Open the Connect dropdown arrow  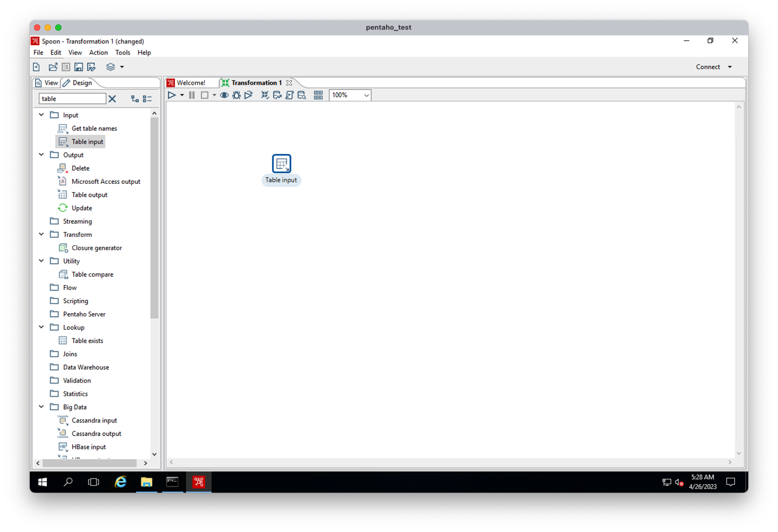pos(730,67)
